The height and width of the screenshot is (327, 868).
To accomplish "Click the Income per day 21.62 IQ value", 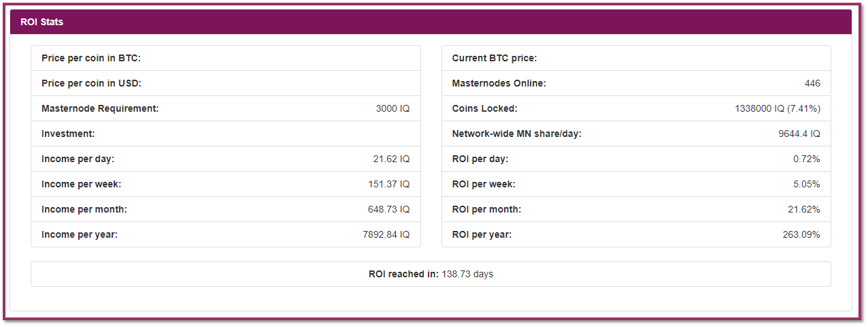I will point(391,159).
